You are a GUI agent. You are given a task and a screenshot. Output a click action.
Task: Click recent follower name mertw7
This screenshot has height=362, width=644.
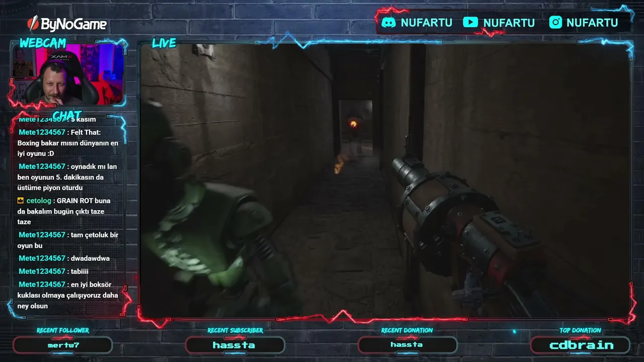tap(63, 345)
